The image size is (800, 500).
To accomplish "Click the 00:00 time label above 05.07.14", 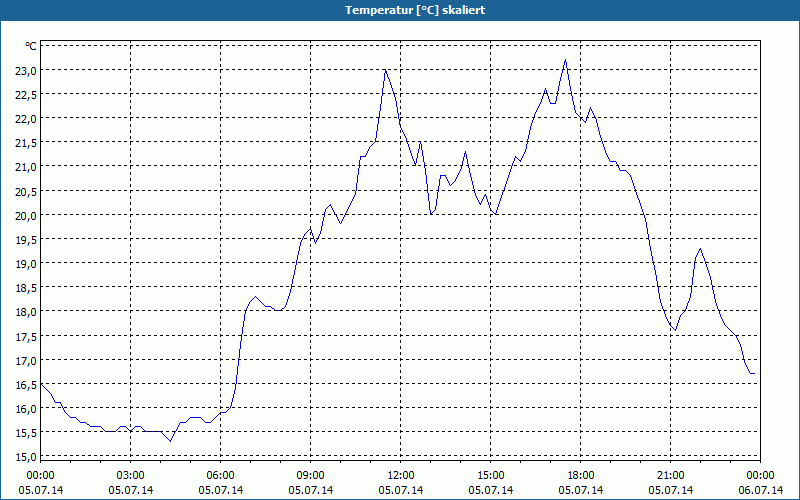I will point(40,476).
